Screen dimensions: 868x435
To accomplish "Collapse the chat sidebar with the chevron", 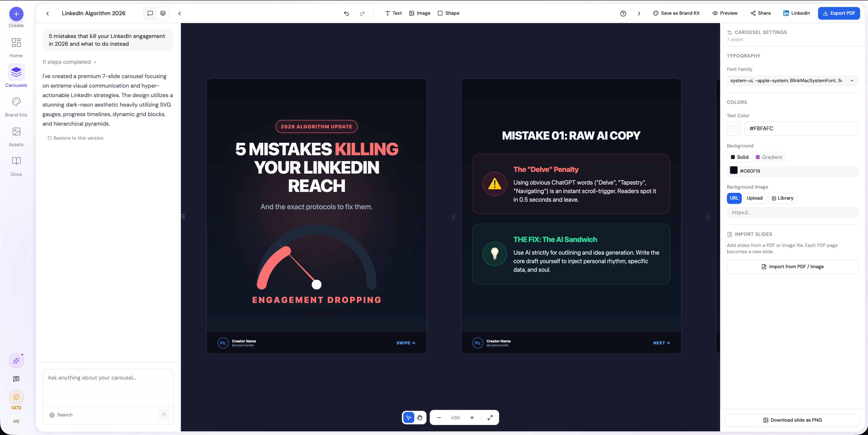I will pos(180,14).
